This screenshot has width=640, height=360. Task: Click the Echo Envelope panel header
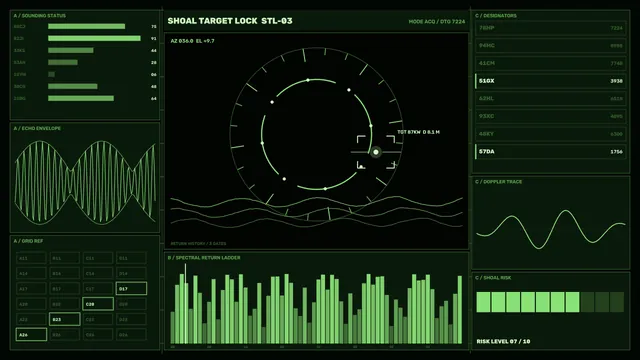37,128
